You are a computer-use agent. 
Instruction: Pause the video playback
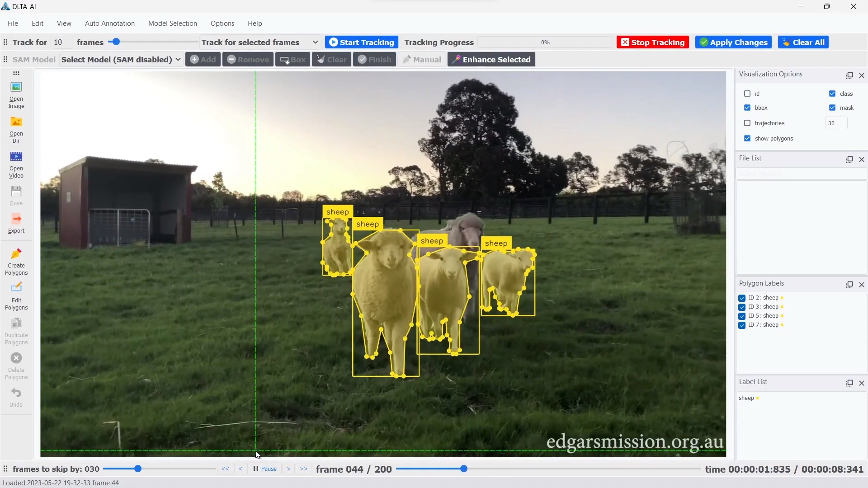[265, 469]
